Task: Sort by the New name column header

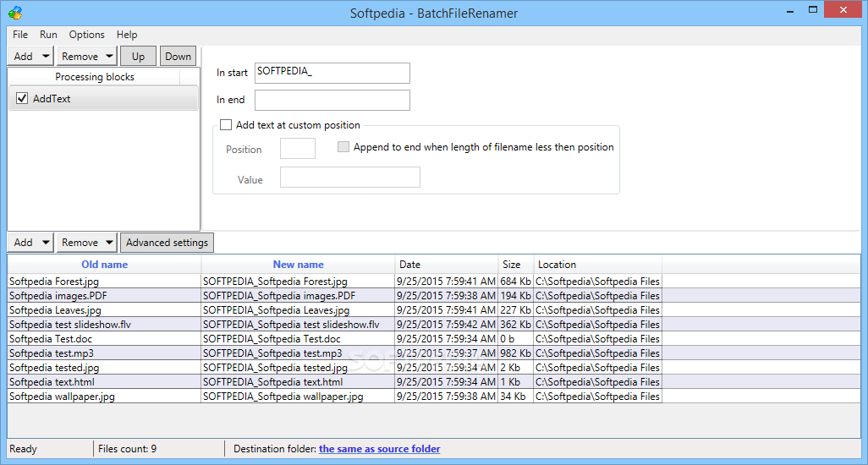Action: (298, 265)
